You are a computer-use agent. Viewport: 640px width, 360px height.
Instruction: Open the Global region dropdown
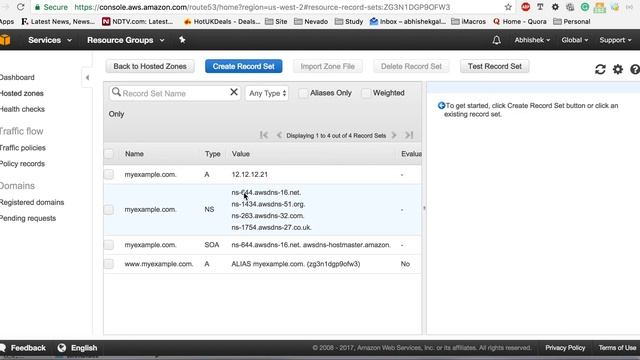point(575,40)
